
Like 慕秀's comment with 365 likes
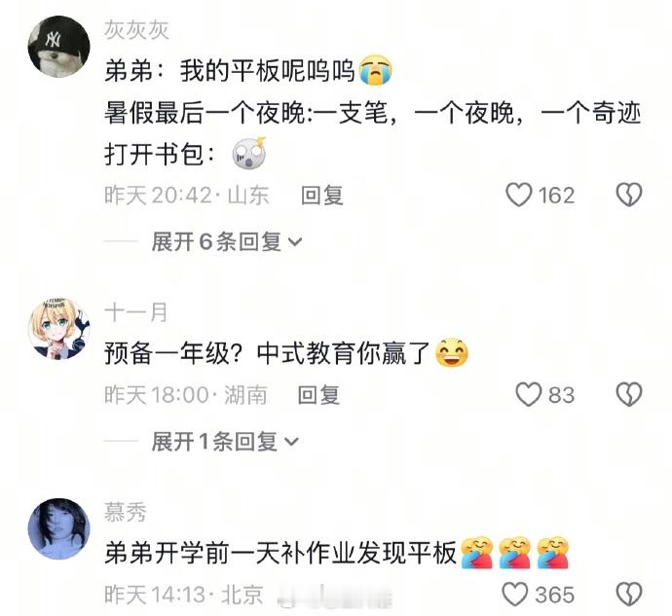click(515, 595)
